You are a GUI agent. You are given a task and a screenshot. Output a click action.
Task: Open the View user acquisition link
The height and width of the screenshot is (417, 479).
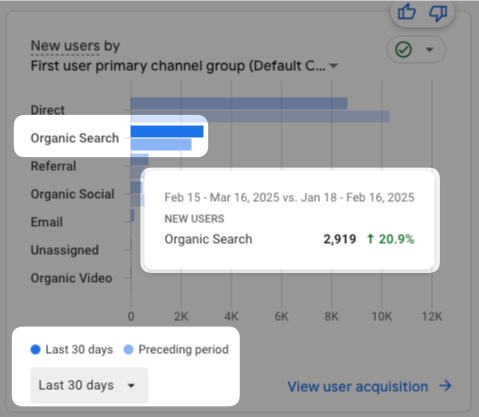coord(358,387)
